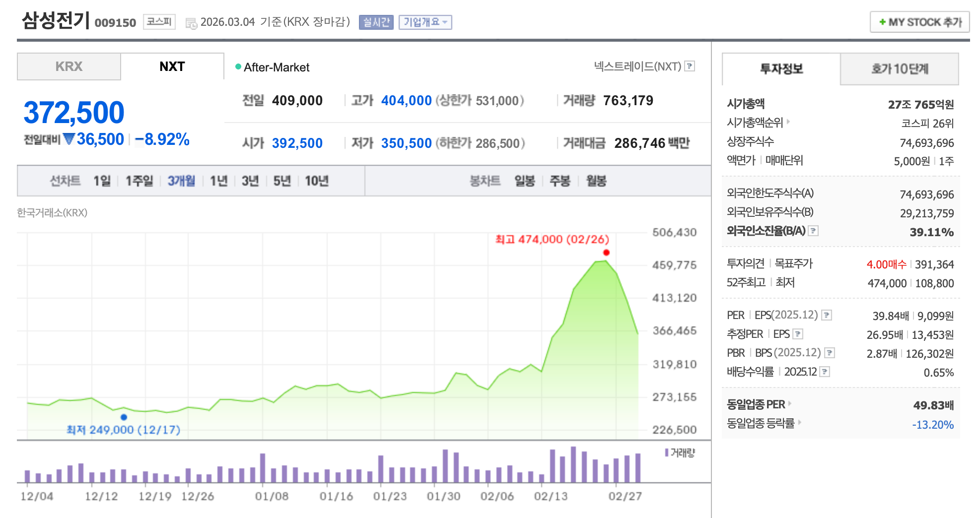Click the 한국거래소(KRX) chart source label

coord(52,213)
